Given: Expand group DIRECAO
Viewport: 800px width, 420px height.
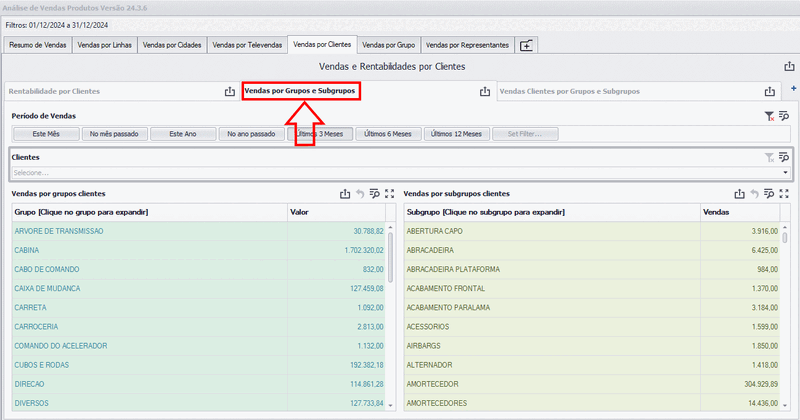Looking at the screenshot, I should pos(30,384).
